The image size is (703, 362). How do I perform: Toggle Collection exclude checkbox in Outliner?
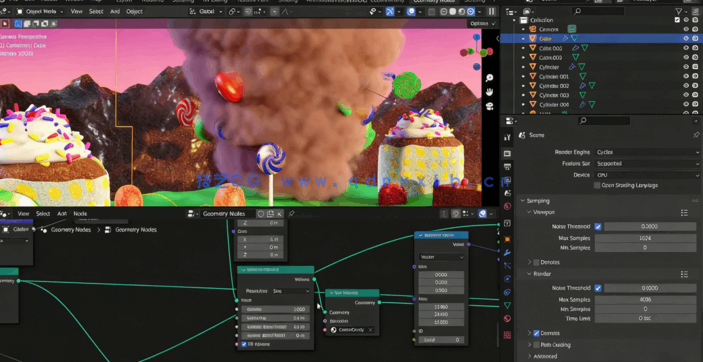coord(677,20)
